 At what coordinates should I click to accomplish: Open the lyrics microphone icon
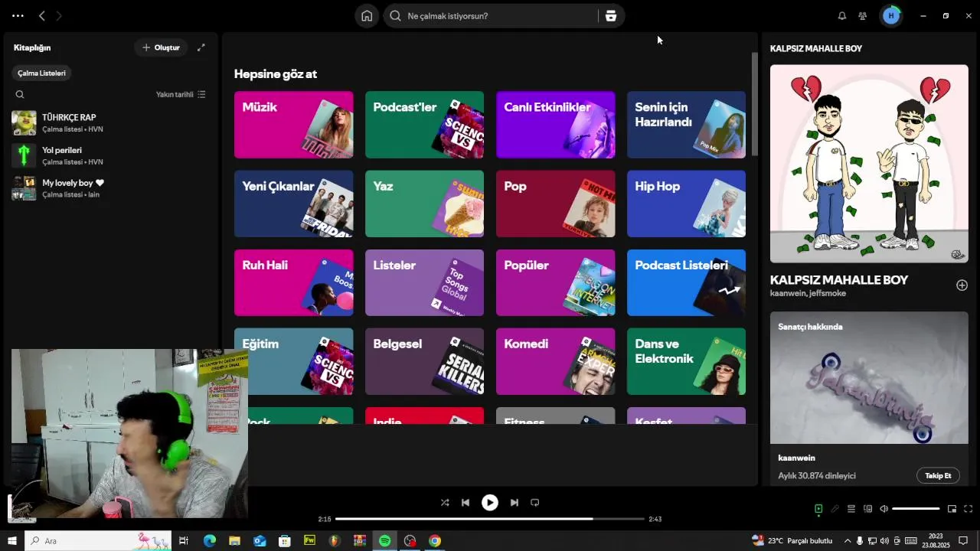835,509
